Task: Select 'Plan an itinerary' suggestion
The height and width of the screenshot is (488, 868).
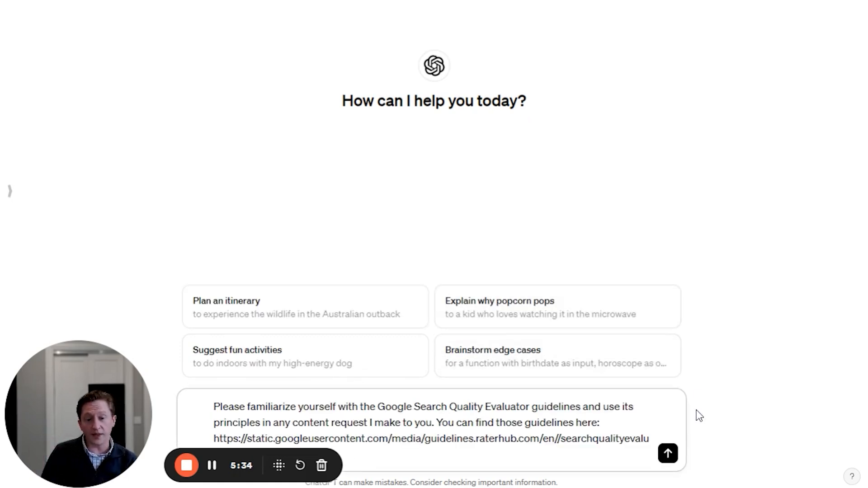Action: point(306,306)
